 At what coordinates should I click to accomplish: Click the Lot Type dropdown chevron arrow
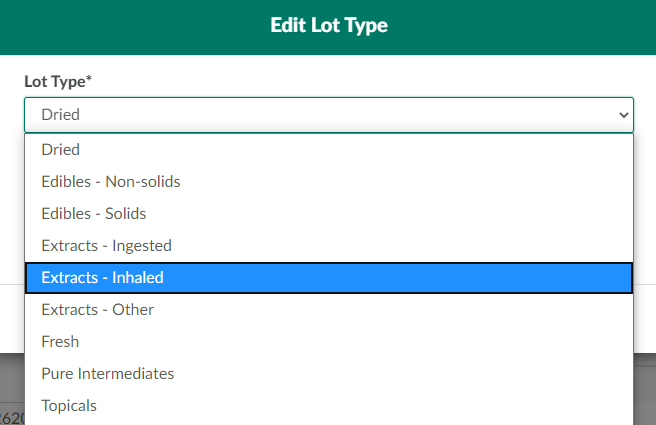pos(624,115)
